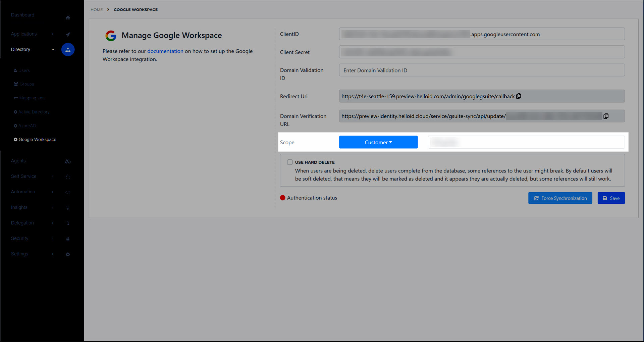Focus the ClientID field

click(482, 34)
